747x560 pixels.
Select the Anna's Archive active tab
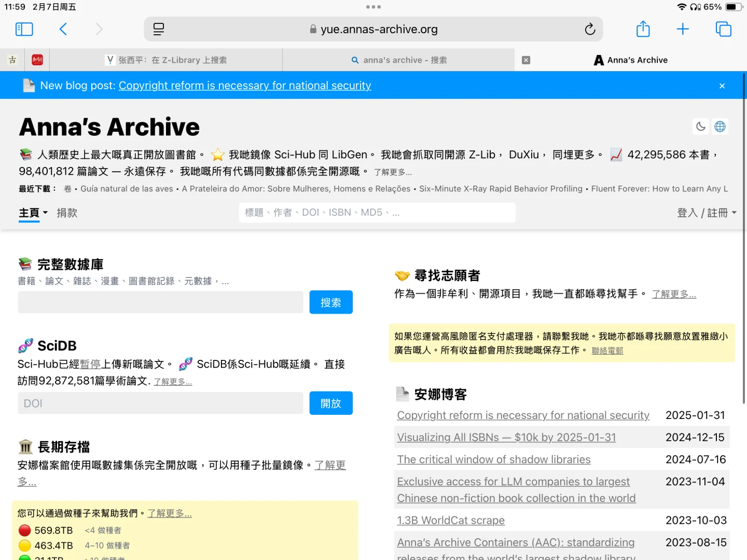[x=631, y=60]
